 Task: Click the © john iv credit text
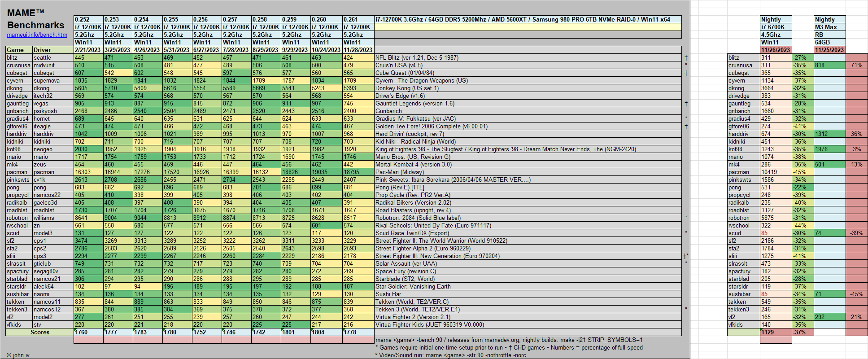point(18,355)
